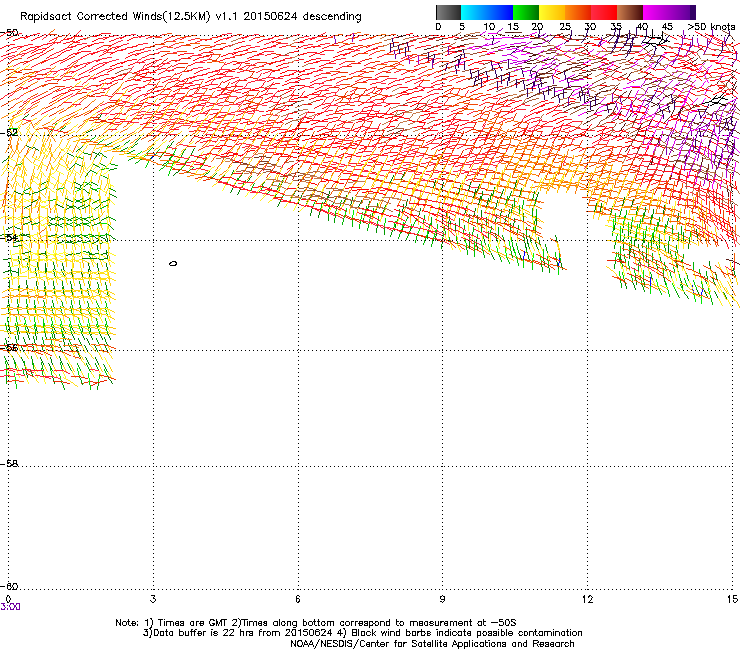Click the blue 10-15 knots legend swatch
Viewport: 740px width, 650px height.
[x=500, y=12]
